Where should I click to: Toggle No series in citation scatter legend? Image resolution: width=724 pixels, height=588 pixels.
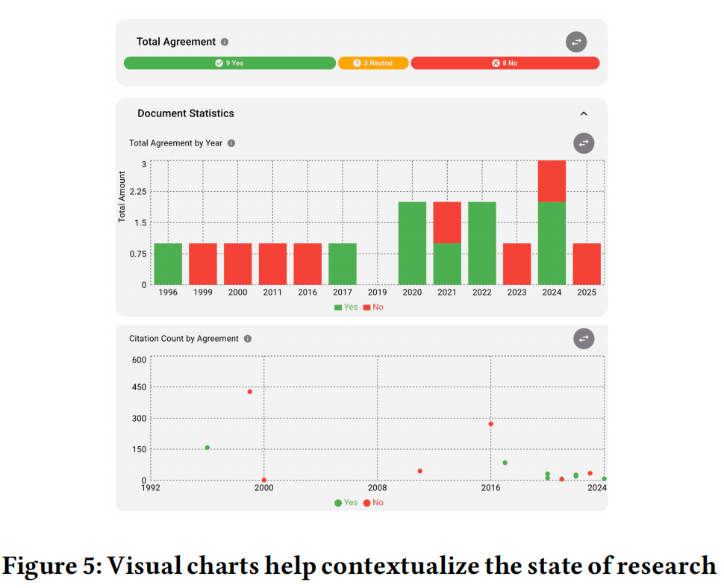tap(373, 503)
